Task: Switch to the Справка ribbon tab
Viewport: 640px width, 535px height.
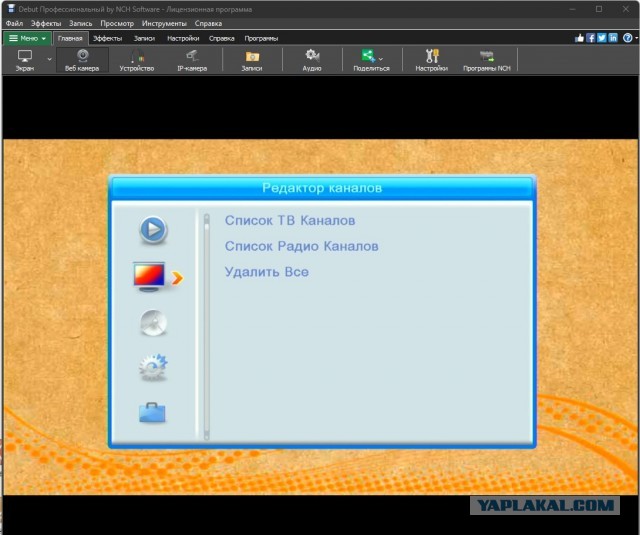Action: coord(222,38)
